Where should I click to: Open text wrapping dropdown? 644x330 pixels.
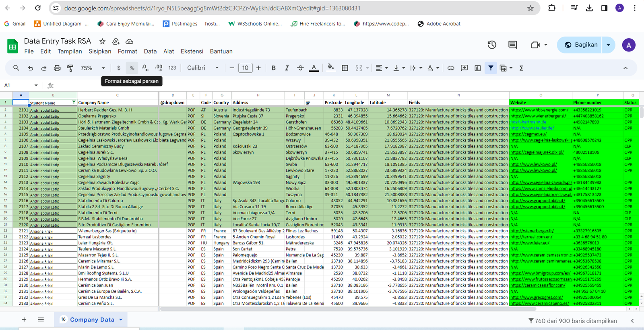coord(416,68)
